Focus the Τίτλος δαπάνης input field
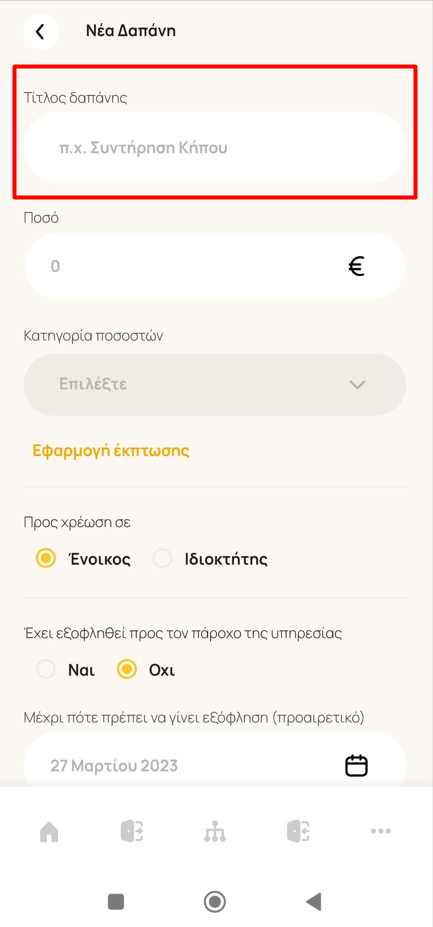Viewport: 433px width, 927px height. coord(215,147)
